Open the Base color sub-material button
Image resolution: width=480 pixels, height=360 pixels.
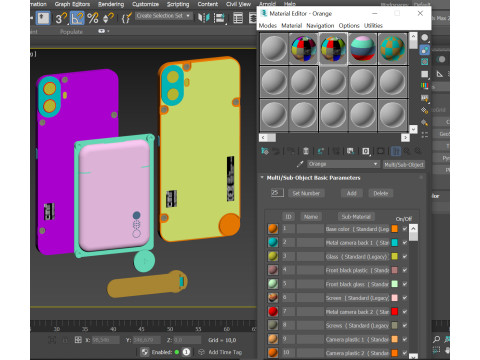pos(357,229)
